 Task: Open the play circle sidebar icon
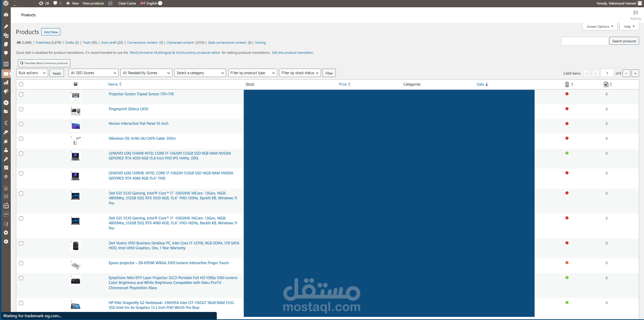pyautogui.click(x=6, y=242)
